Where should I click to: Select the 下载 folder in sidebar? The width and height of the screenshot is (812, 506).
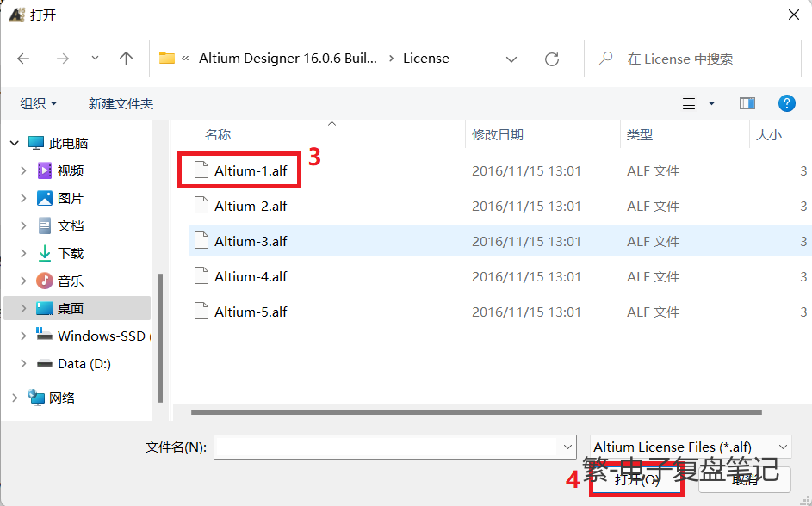pyautogui.click(x=71, y=253)
